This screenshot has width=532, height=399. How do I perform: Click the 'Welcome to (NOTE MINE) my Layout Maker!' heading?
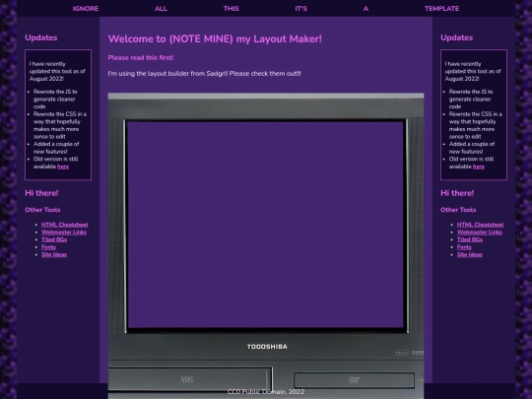[x=215, y=38]
